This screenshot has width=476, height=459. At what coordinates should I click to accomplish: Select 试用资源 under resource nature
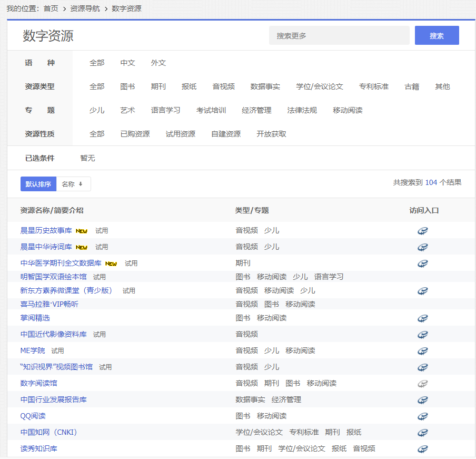(x=180, y=134)
